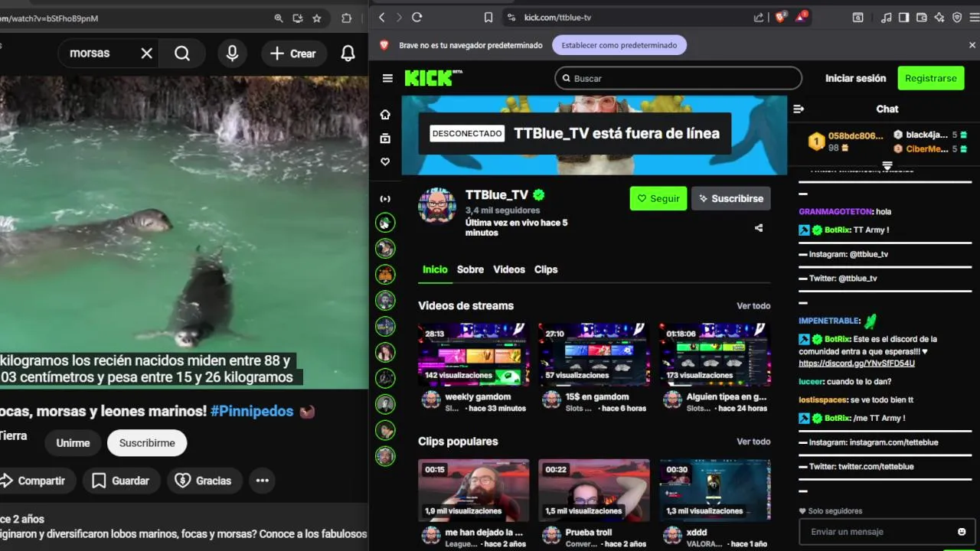Open Leo AI sparkle icon in Brave
The image size is (980, 551).
pos(939,18)
